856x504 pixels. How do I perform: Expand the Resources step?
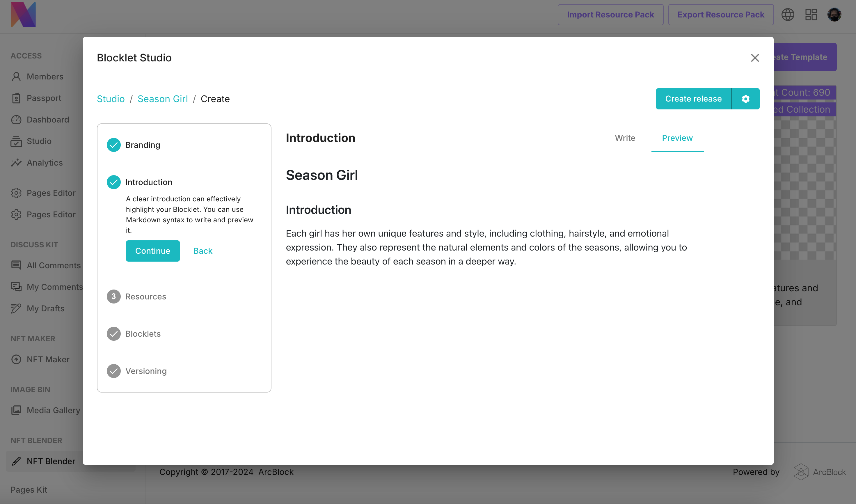[146, 297]
